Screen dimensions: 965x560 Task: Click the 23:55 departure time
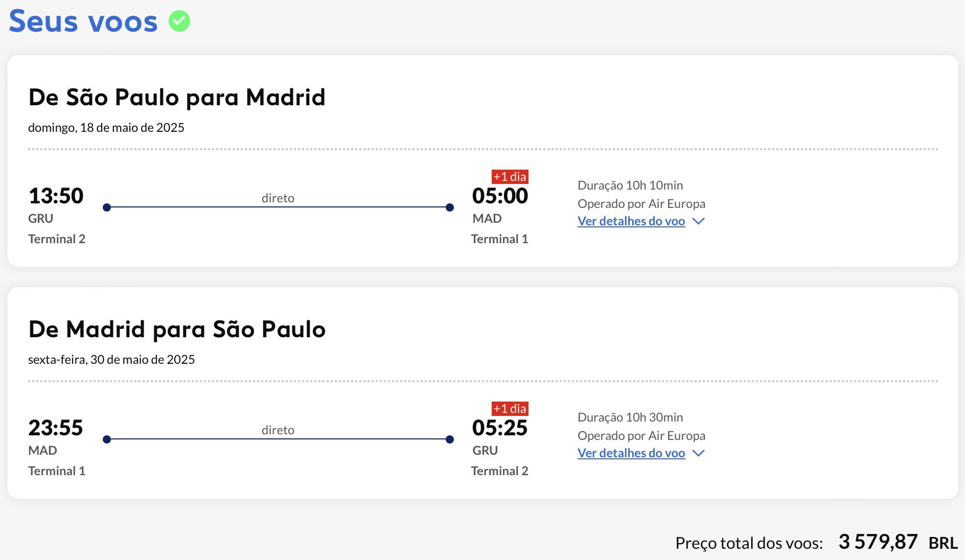tap(56, 428)
